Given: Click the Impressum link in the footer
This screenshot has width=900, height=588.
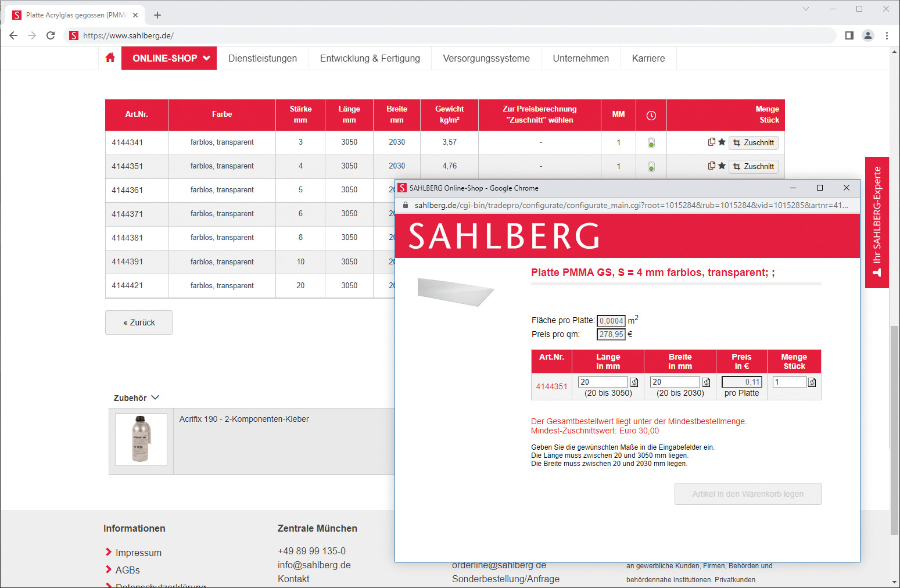Looking at the screenshot, I should [x=138, y=553].
